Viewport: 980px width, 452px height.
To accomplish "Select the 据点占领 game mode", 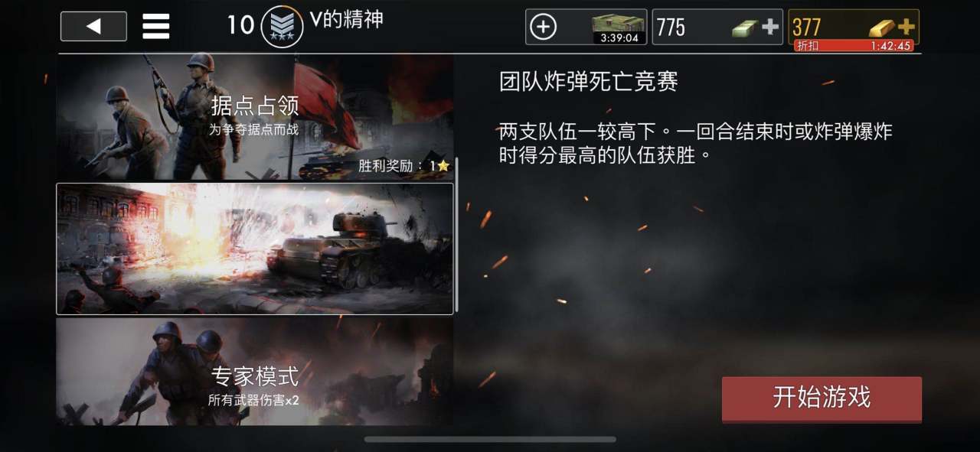I will click(254, 117).
